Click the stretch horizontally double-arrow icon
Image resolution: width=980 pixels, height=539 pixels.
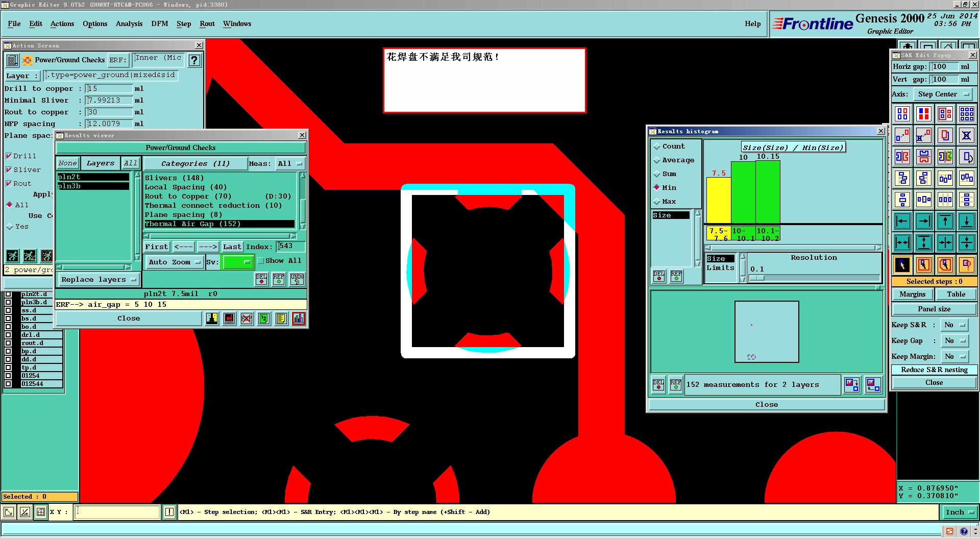902,242
